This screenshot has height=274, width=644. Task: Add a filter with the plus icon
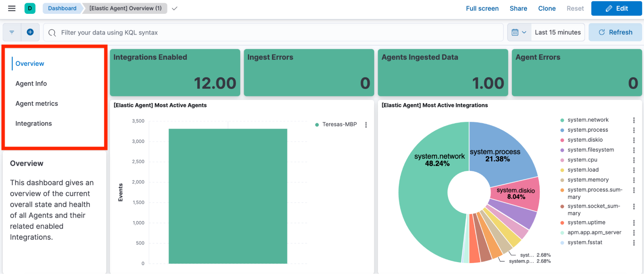tap(30, 32)
